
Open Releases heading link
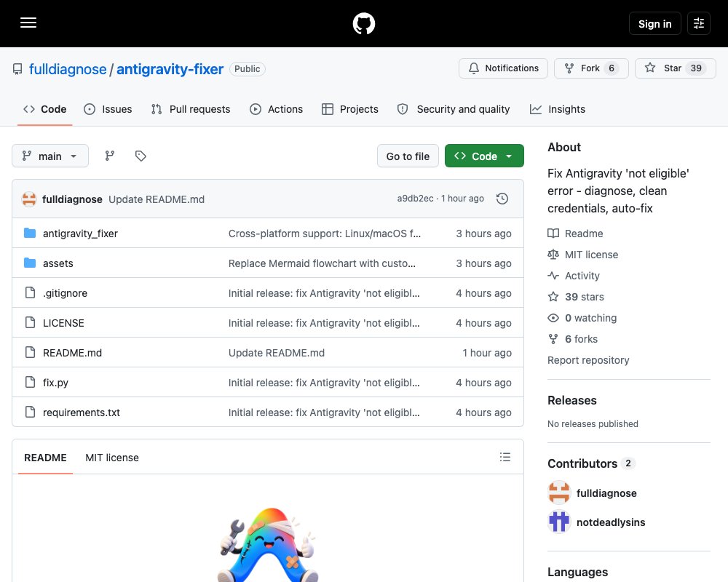(572, 400)
